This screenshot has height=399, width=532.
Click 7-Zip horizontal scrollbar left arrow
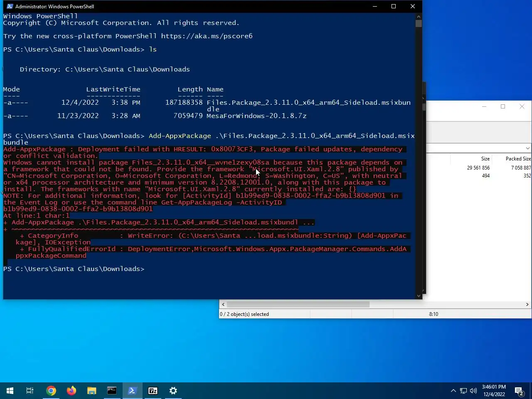tap(223, 305)
